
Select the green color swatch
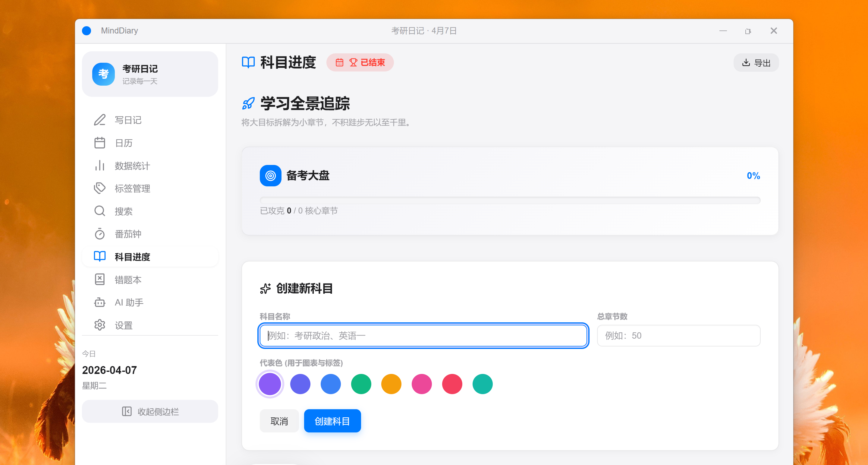361,384
